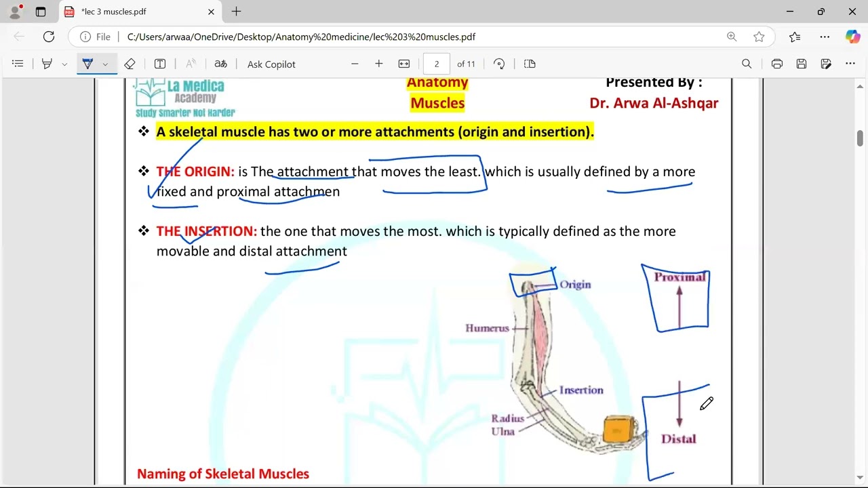Click the Fit to width icon

click(404, 64)
